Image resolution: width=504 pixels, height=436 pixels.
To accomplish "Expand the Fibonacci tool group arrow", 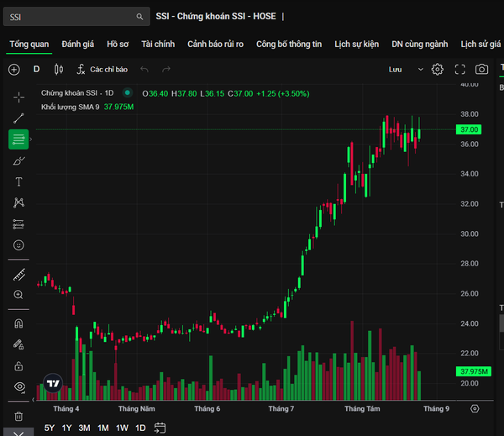I will [31, 139].
